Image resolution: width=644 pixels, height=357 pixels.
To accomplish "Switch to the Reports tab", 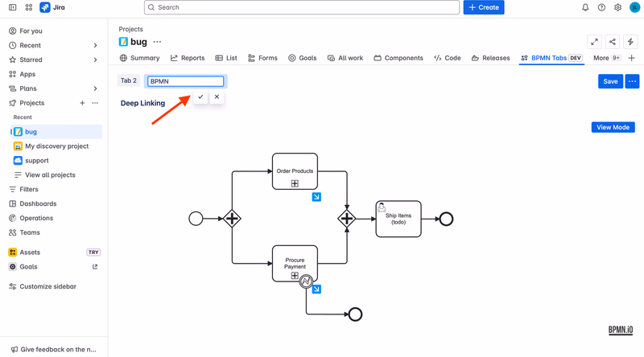I will click(x=188, y=58).
